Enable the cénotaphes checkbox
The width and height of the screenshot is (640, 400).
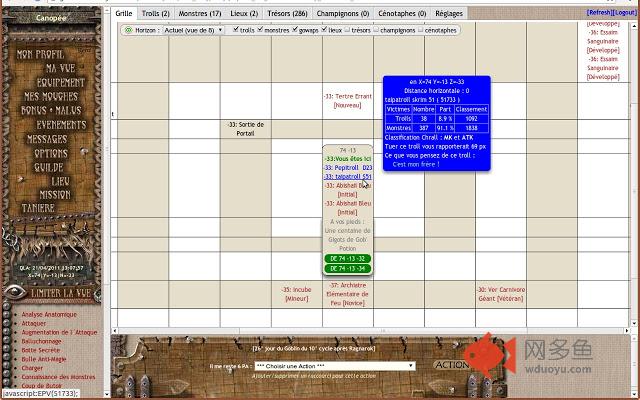420,29
